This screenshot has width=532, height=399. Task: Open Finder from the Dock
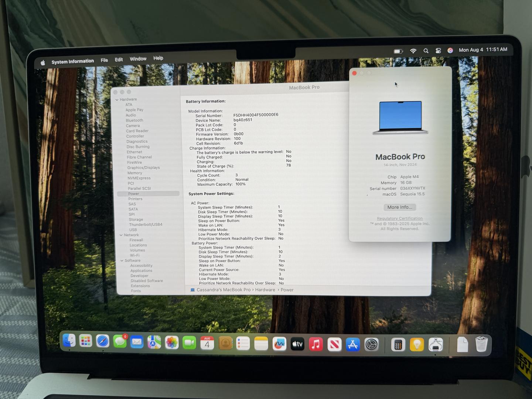click(69, 340)
